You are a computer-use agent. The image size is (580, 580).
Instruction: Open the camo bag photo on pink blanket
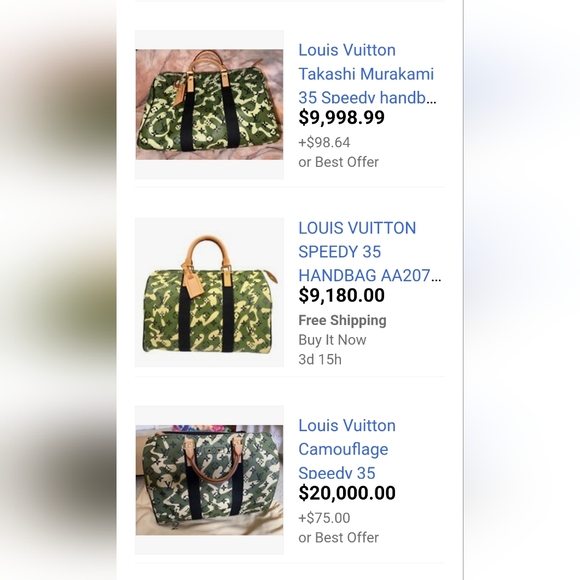(209, 105)
